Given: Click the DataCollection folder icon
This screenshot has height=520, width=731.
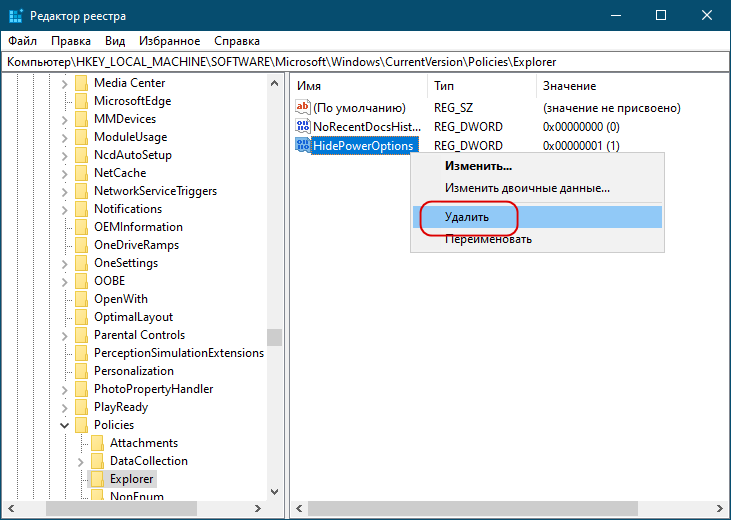Looking at the screenshot, I should [x=97, y=461].
